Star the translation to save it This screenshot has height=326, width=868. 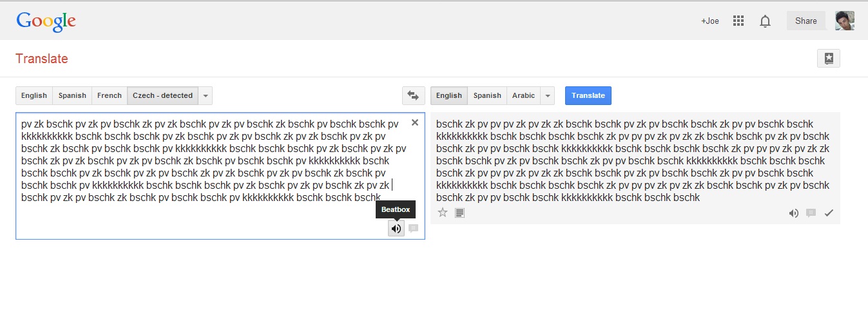[443, 213]
